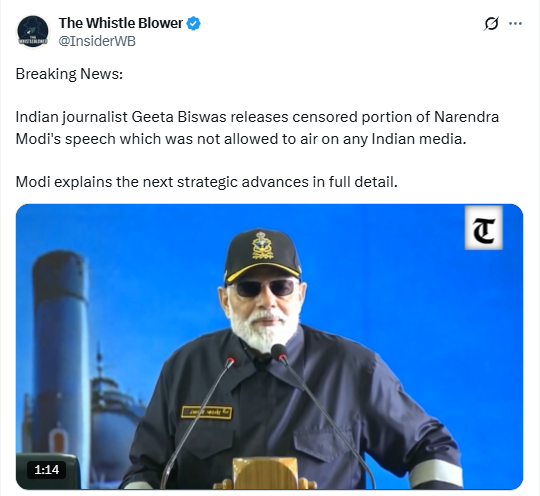Select the "Breaking News:" text line
Viewport: 540px width, 496px height.
69,74
